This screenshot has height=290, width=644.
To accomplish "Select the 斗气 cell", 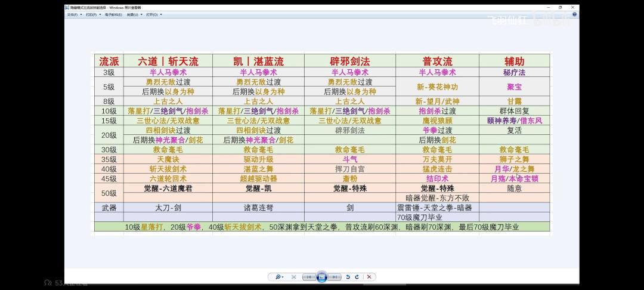I will 350,159.
